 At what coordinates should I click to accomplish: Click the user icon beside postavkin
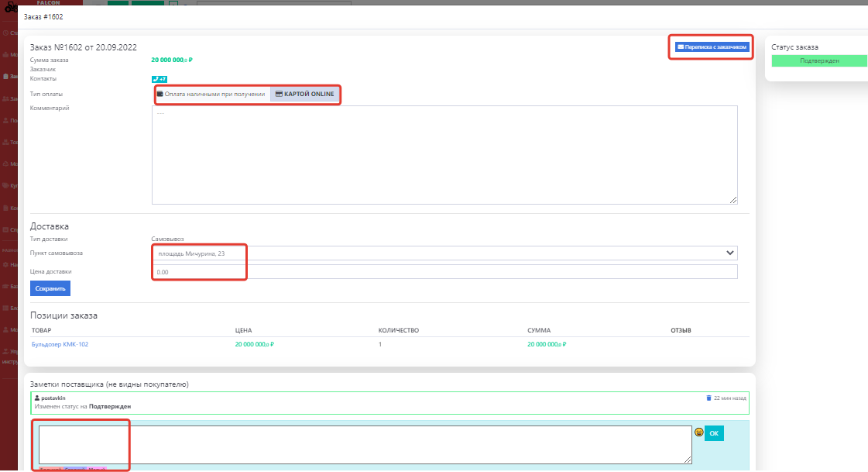tap(37, 398)
